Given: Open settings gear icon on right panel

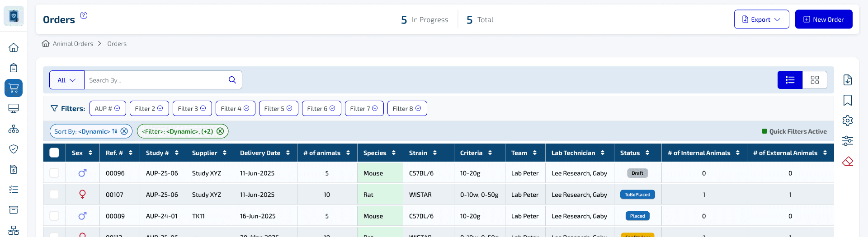Looking at the screenshot, I should pos(848,121).
